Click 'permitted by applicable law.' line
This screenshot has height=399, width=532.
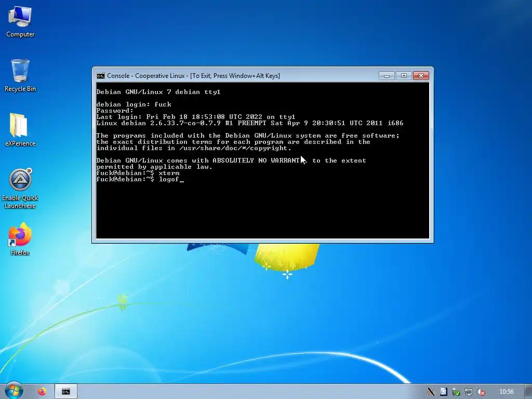(x=154, y=167)
